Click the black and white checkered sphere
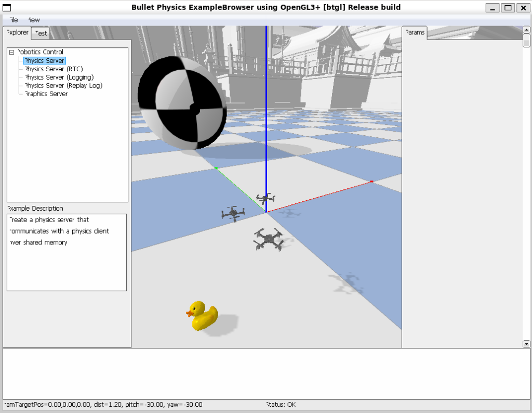The height and width of the screenshot is (413, 532). [x=182, y=103]
